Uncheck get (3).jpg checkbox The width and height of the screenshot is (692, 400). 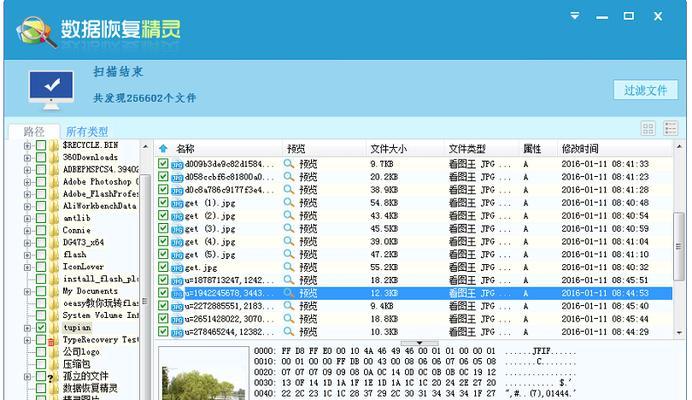click(x=163, y=228)
